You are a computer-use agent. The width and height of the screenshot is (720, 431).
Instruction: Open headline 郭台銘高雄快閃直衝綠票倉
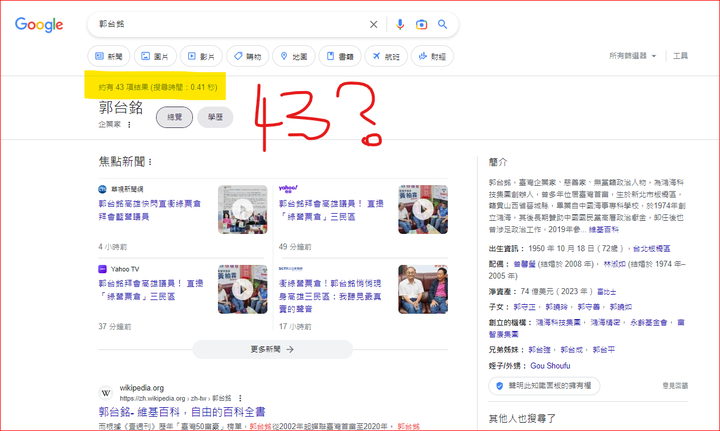[150, 210]
